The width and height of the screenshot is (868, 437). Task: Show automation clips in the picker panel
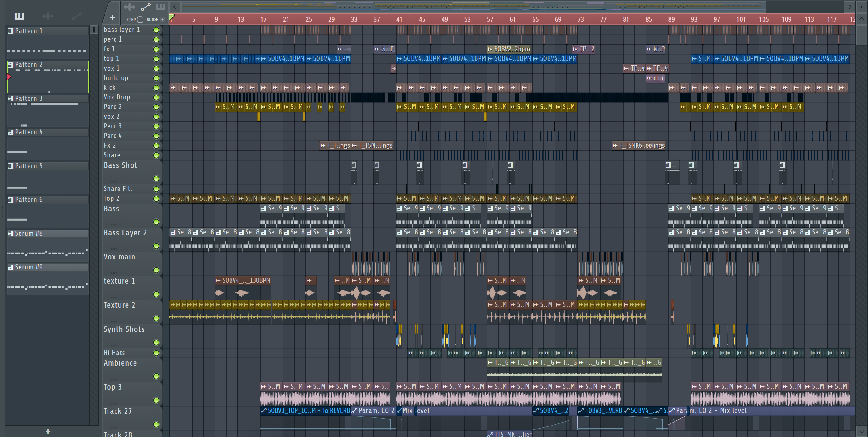pos(77,16)
